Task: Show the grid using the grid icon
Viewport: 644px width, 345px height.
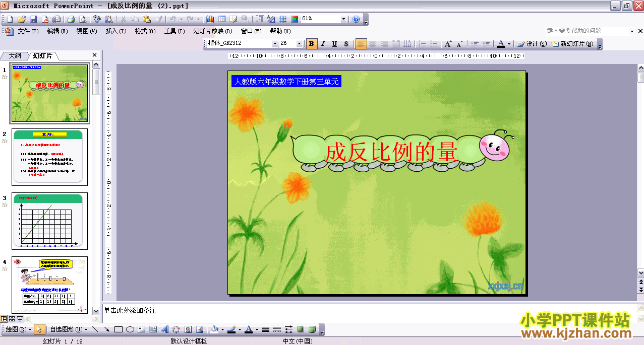Action: [x=283, y=19]
